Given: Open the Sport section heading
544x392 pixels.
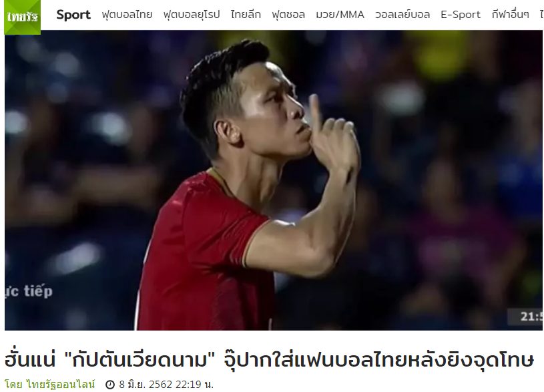Looking at the screenshot, I should 73,15.
